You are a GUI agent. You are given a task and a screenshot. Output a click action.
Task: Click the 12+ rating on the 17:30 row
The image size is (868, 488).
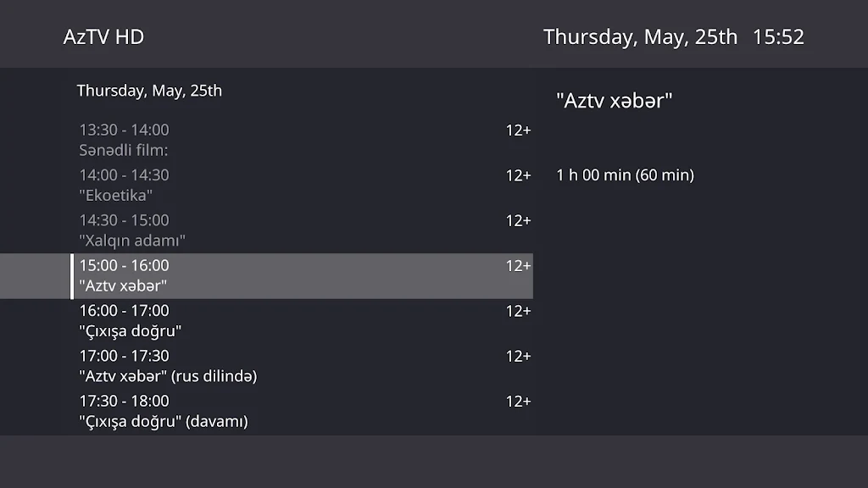pos(518,401)
